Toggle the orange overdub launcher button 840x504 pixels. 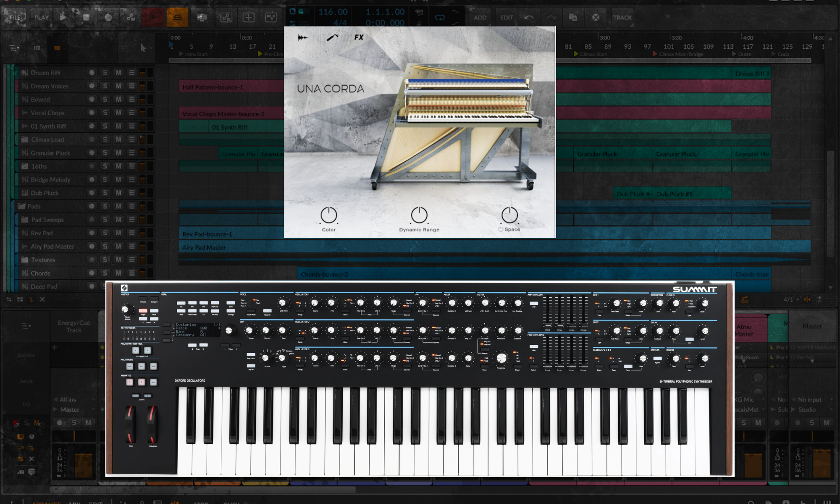177,17
